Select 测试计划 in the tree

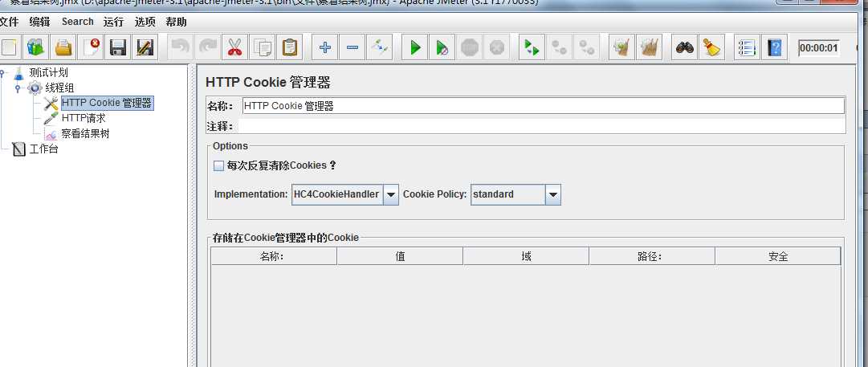point(49,72)
